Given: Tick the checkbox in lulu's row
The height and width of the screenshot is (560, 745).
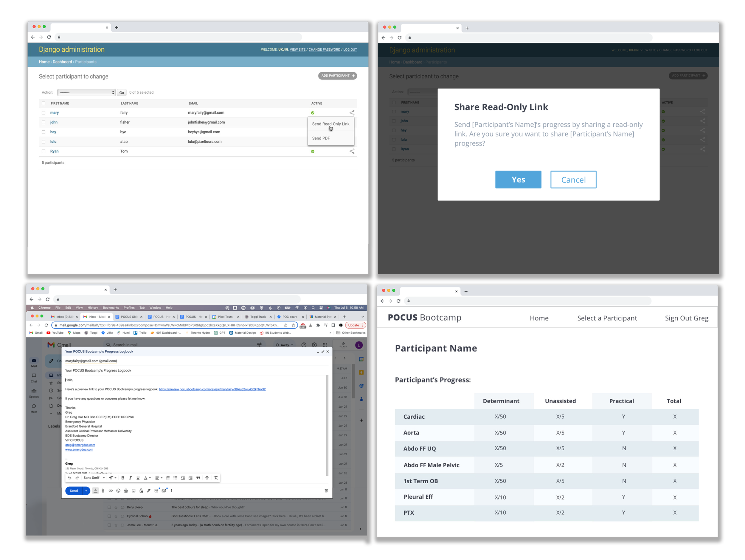Looking at the screenshot, I should (x=44, y=142).
